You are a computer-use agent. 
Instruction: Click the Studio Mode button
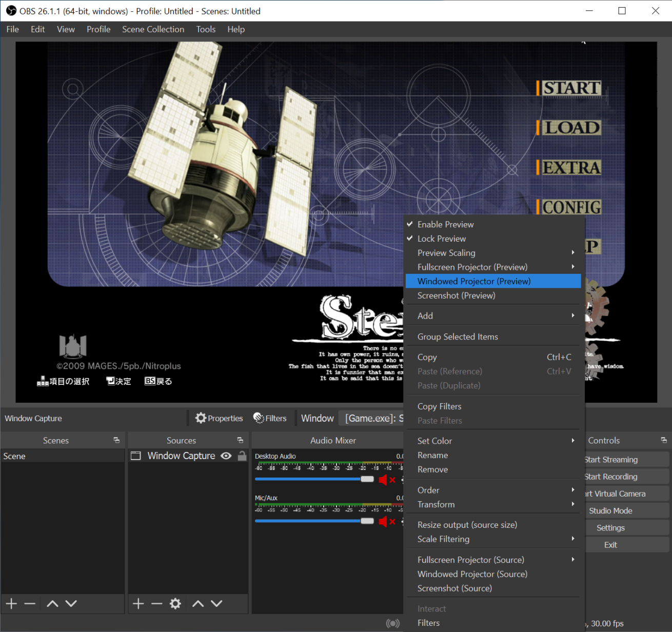point(627,511)
